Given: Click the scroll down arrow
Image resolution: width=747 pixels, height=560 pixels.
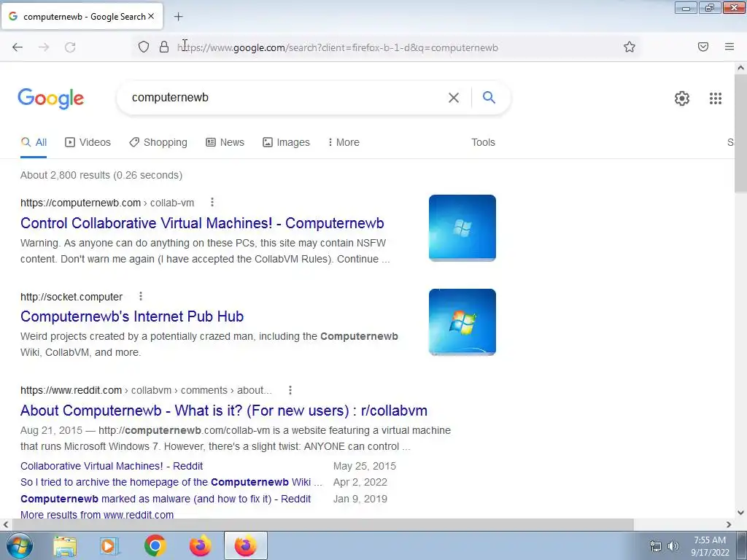Looking at the screenshot, I should coord(740,513).
